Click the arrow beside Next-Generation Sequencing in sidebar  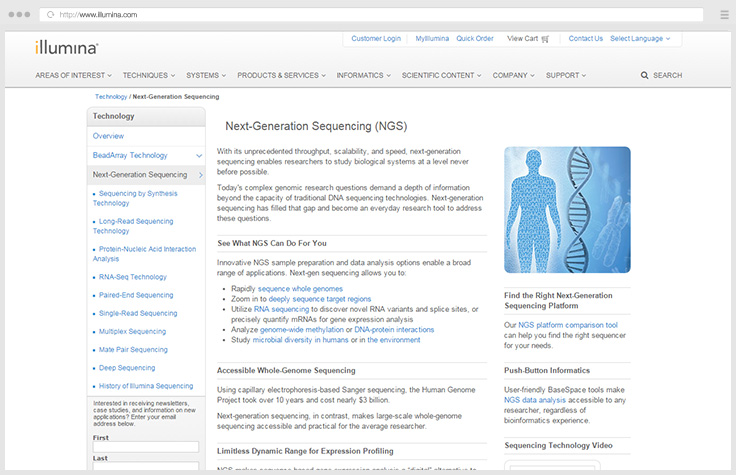coord(200,175)
